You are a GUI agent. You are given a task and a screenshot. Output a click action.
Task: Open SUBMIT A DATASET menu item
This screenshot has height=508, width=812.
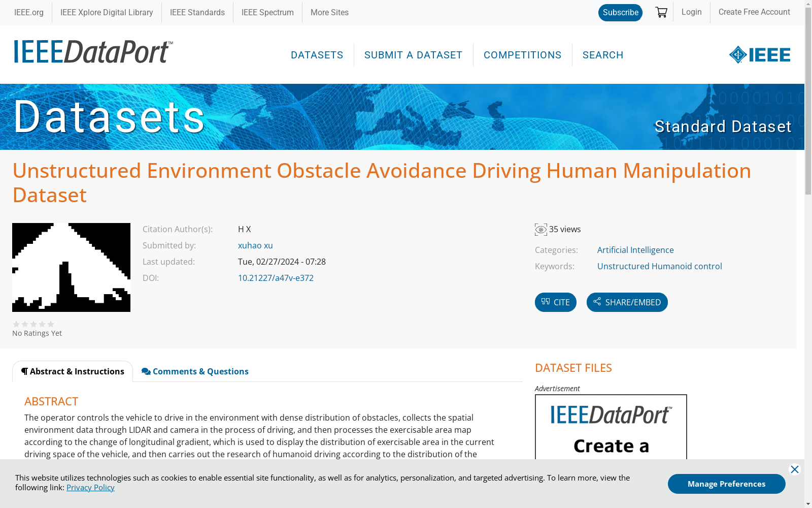(x=414, y=55)
